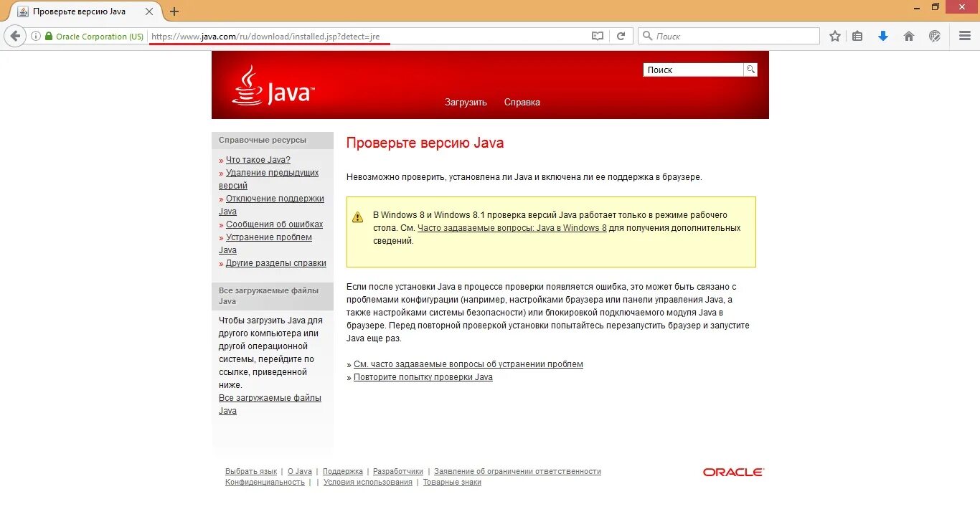The image size is (980, 522).
Task: Click 'Условия использования' footer link
Action: click(x=368, y=483)
